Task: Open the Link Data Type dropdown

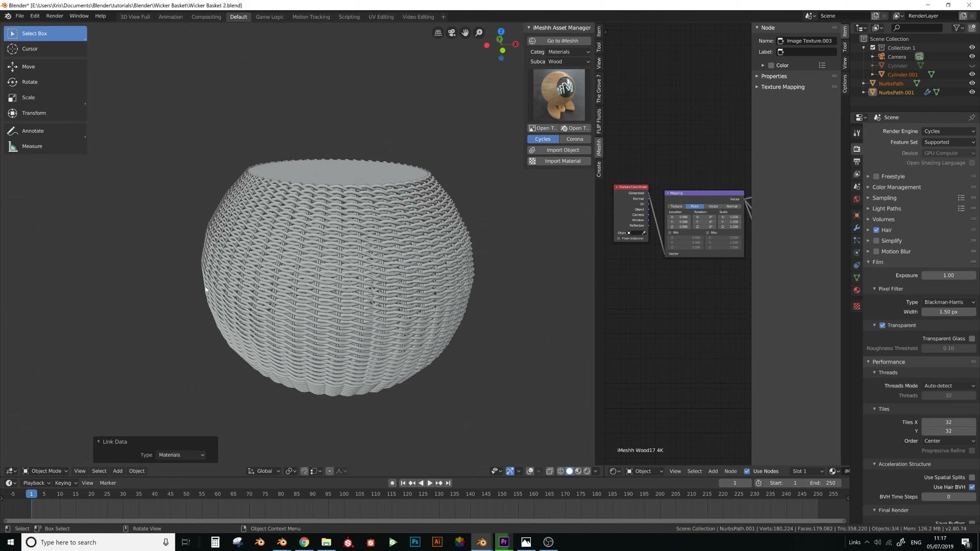Action: tap(181, 455)
